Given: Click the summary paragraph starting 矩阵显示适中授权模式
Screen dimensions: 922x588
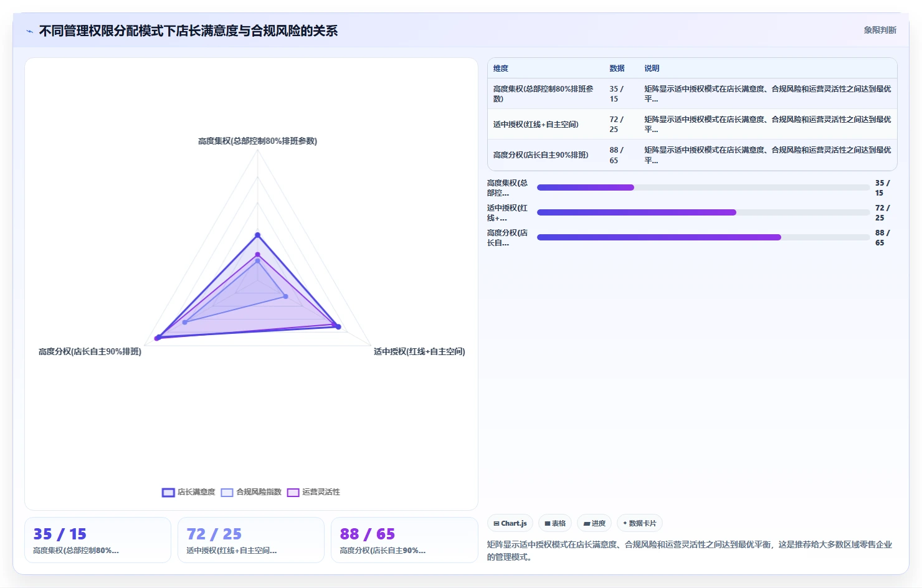Looking at the screenshot, I should point(690,551).
